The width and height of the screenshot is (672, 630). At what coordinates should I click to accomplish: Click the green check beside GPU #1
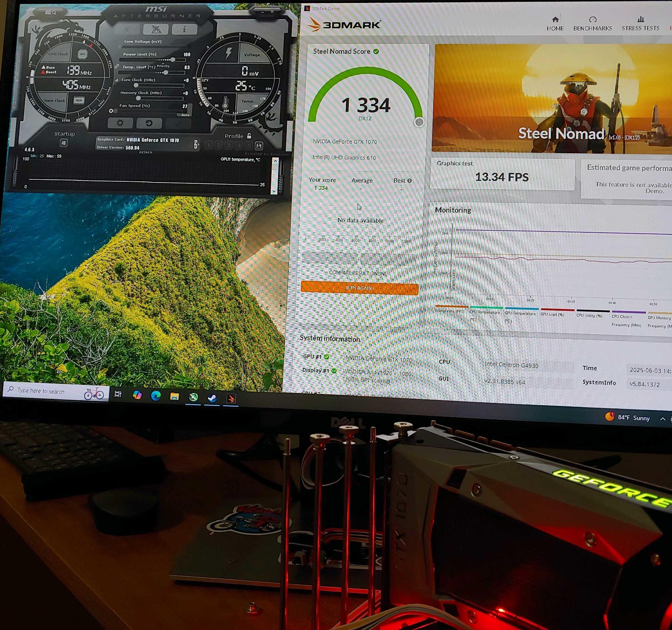[326, 357]
